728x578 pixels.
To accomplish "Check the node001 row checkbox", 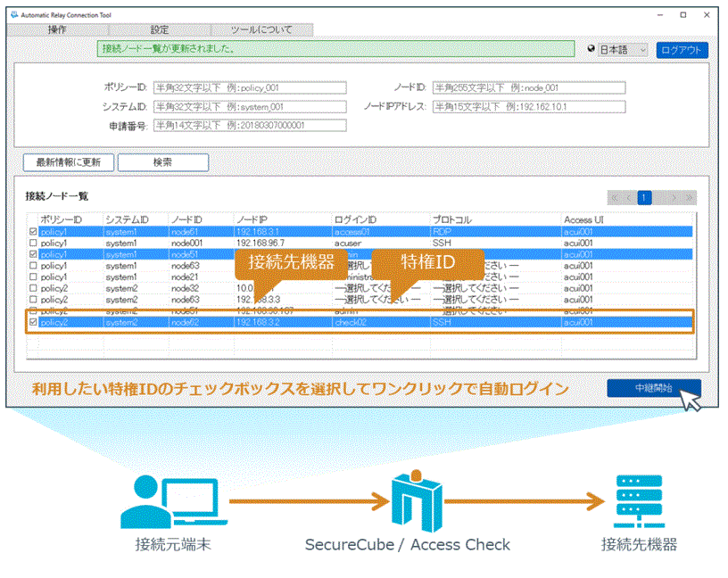I will tap(34, 243).
